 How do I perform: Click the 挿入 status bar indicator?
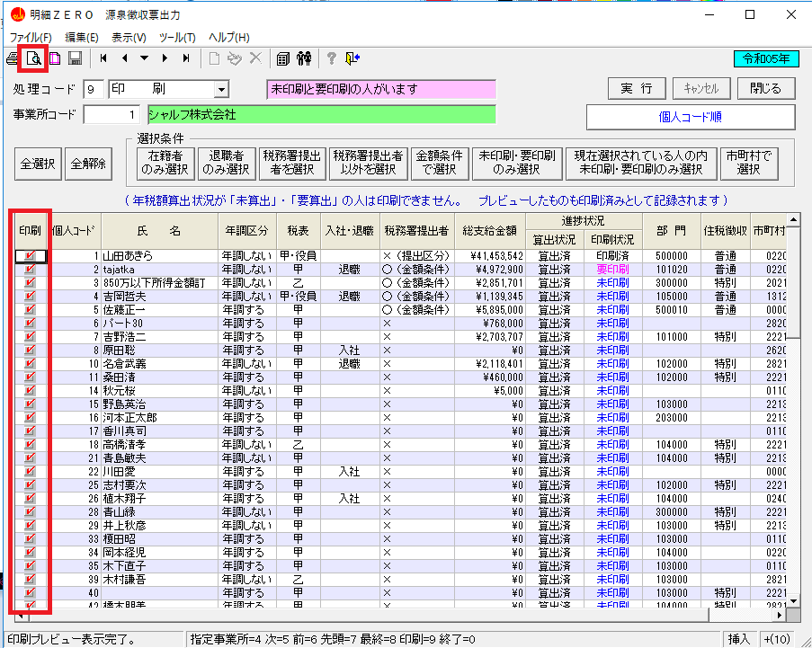pos(739,639)
